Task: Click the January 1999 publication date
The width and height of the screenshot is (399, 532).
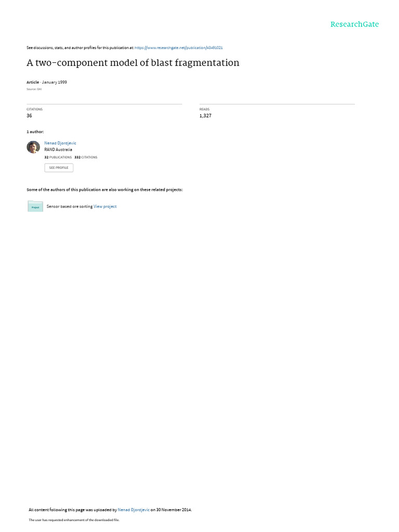Action: click(54, 82)
